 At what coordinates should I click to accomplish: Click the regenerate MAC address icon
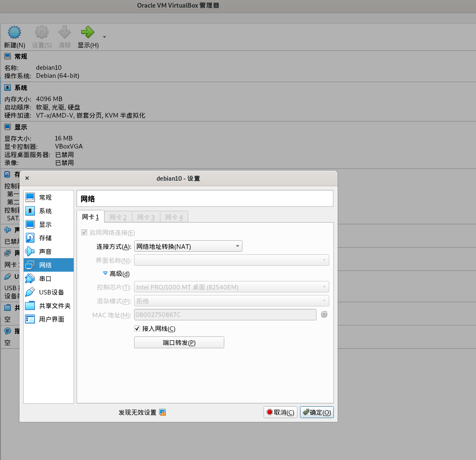pos(324,314)
